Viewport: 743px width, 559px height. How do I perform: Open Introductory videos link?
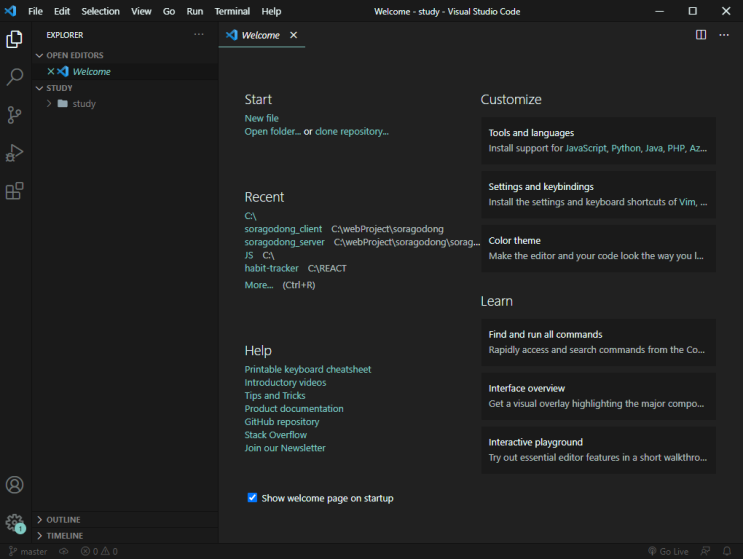[285, 382]
